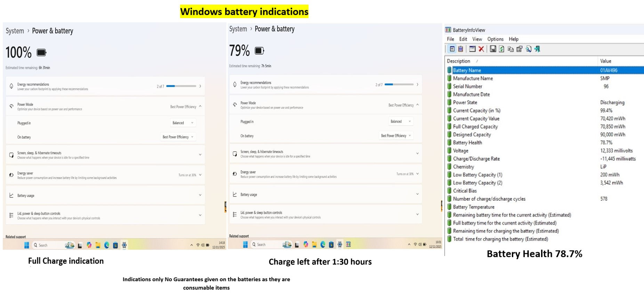Screen dimensions: 644x295
Task: Select the Battery Health row in the list
Action: click(467, 142)
